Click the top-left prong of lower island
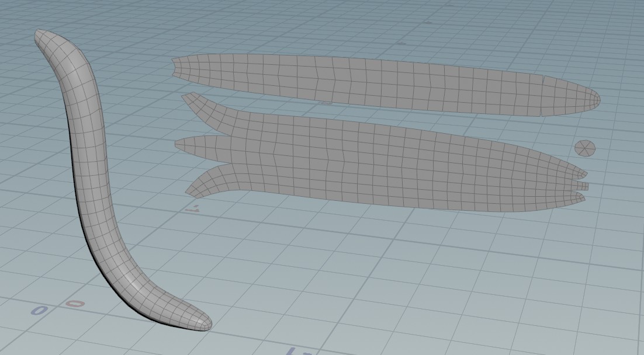This screenshot has width=644, height=355. coord(192,100)
